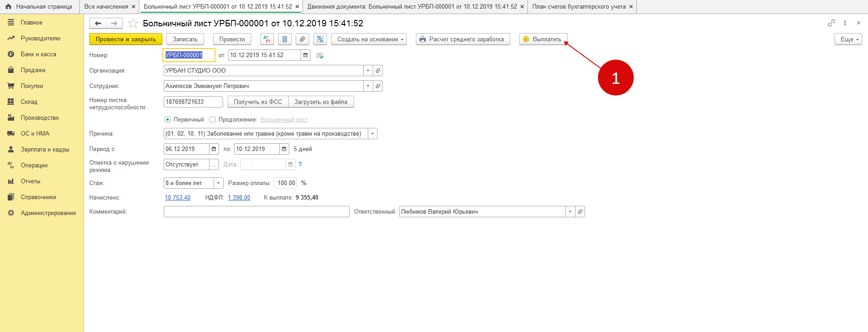Click into the Комментарий input field
The image size is (868, 332).
coord(256,212)
